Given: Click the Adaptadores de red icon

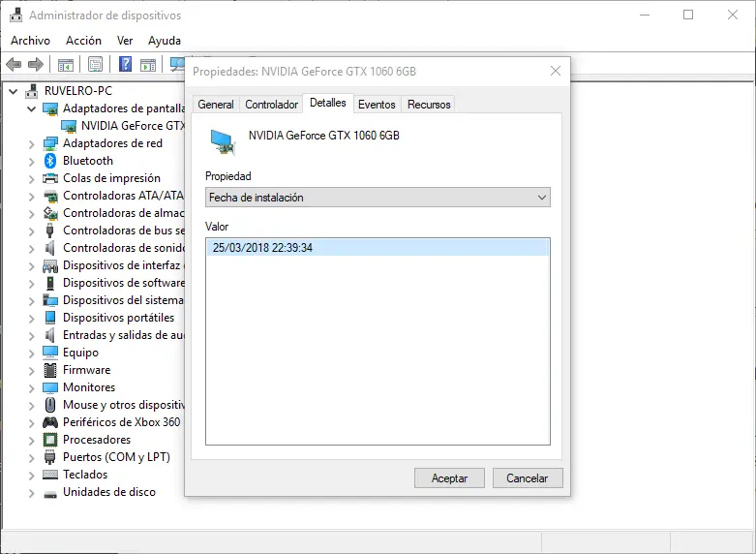Looking at the screenshot, I should [x=50, y=143].
